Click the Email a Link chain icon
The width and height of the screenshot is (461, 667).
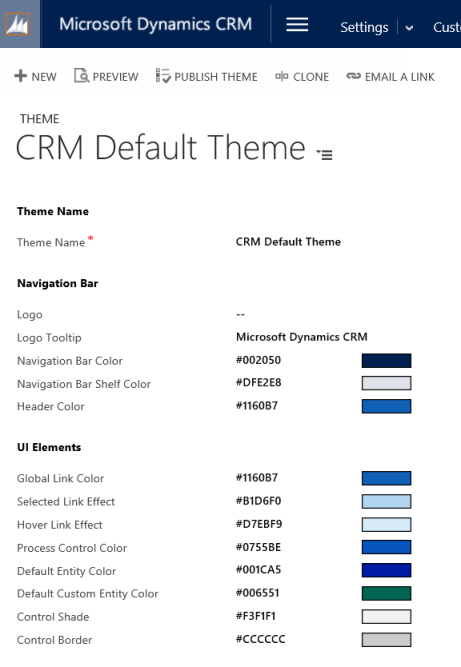tap(353, 76)
